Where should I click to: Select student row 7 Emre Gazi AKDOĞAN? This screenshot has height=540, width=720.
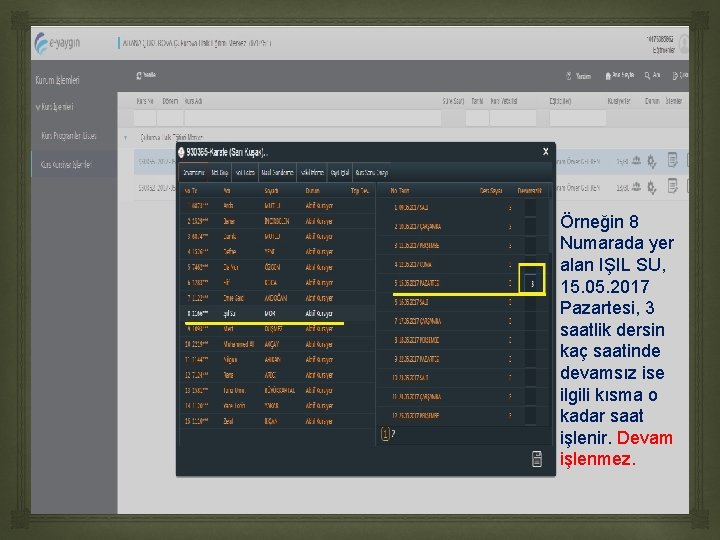pos(278,298)
